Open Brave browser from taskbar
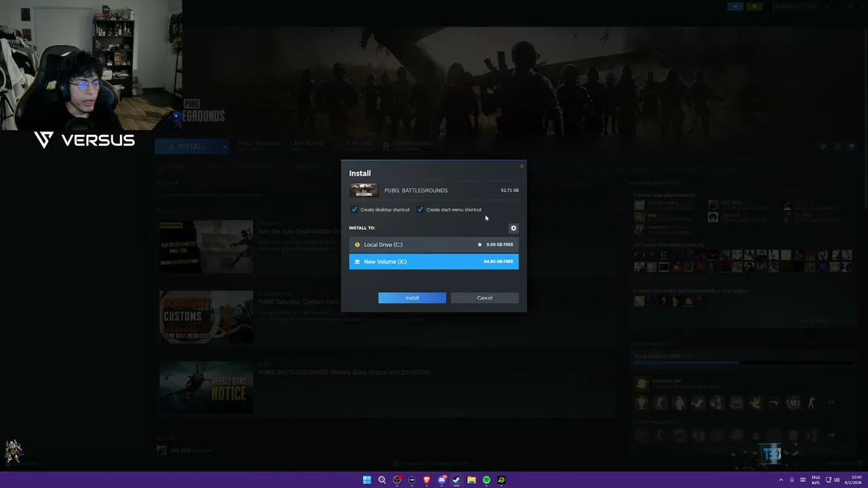 (x=427, y=480)
